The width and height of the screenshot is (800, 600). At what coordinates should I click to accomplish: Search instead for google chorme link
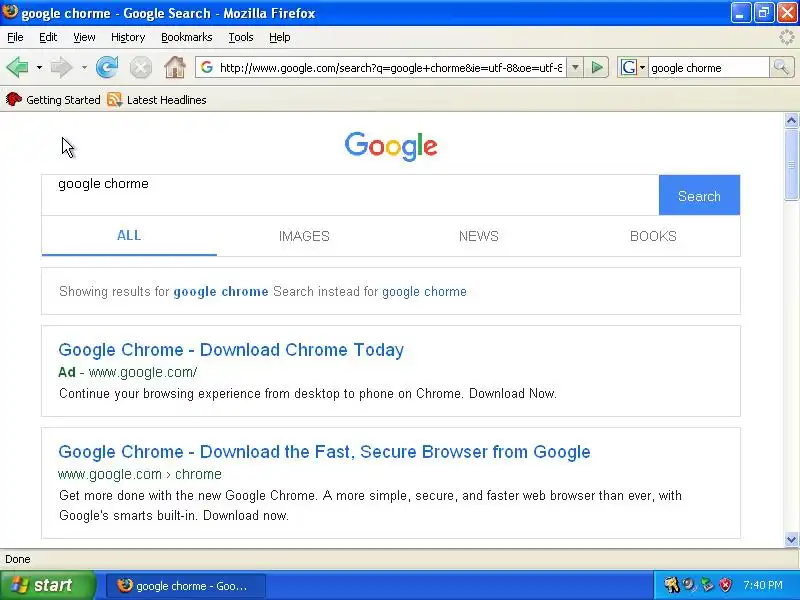click(424, 291)
